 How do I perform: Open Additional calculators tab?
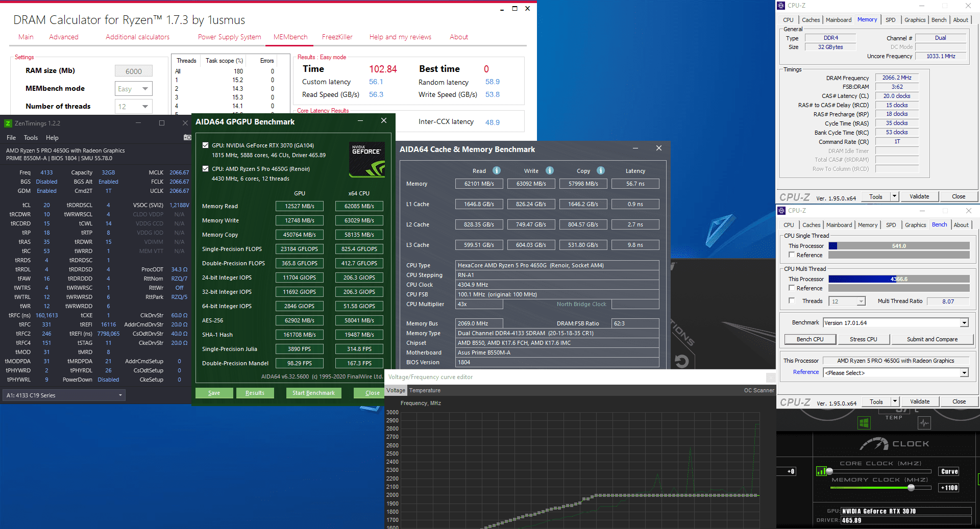pos(138,37)
